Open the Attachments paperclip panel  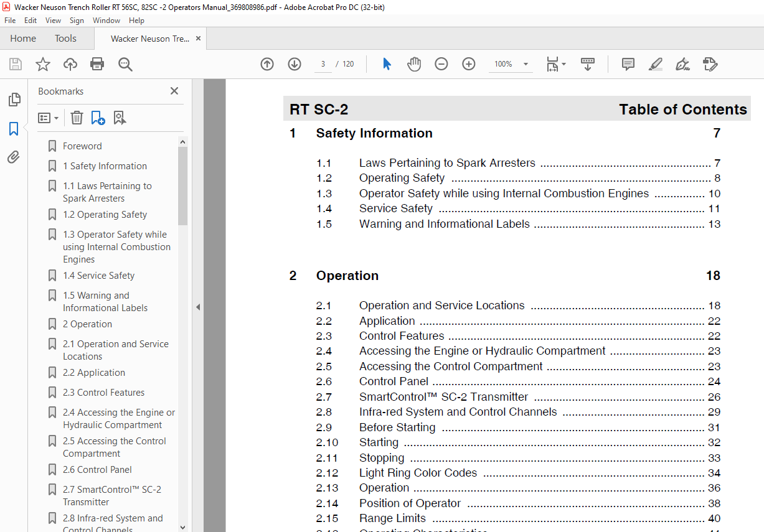(x=14, y=157)
